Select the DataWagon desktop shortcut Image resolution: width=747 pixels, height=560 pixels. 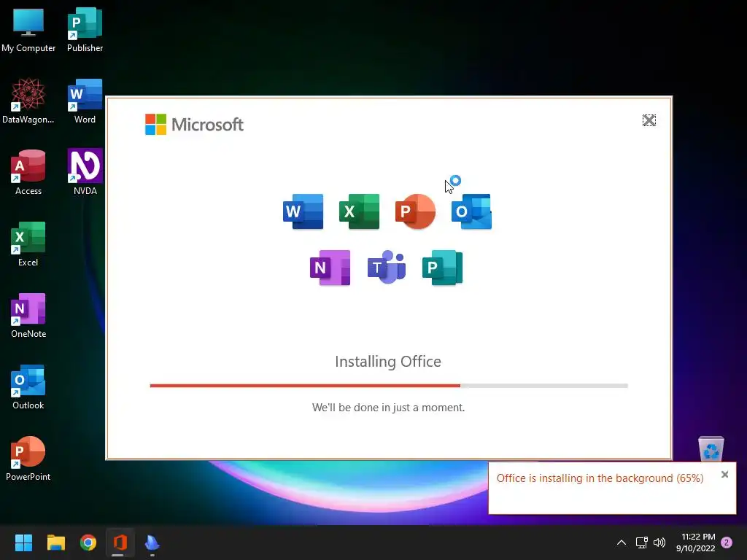pyautogui.click(x=28, y=101)
